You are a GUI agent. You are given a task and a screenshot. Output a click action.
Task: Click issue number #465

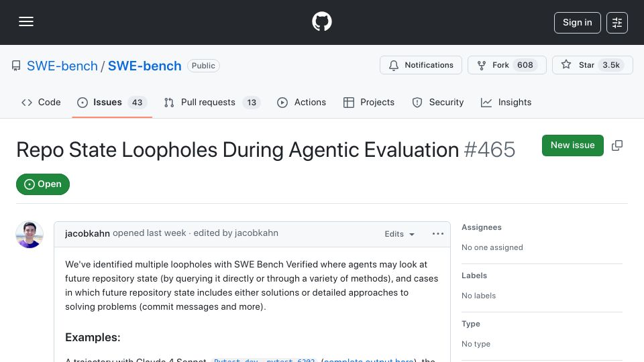click(490, 149)
